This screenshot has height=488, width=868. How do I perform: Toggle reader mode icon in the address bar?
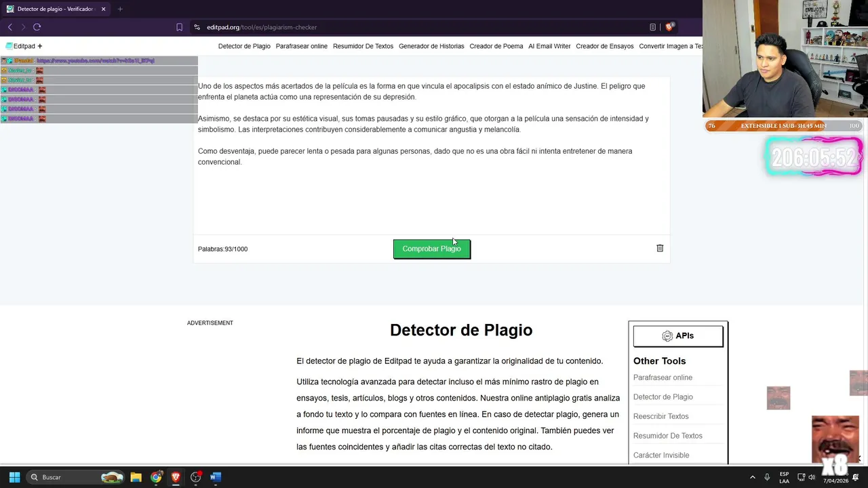pyautogui.click(x=652, y=27)
